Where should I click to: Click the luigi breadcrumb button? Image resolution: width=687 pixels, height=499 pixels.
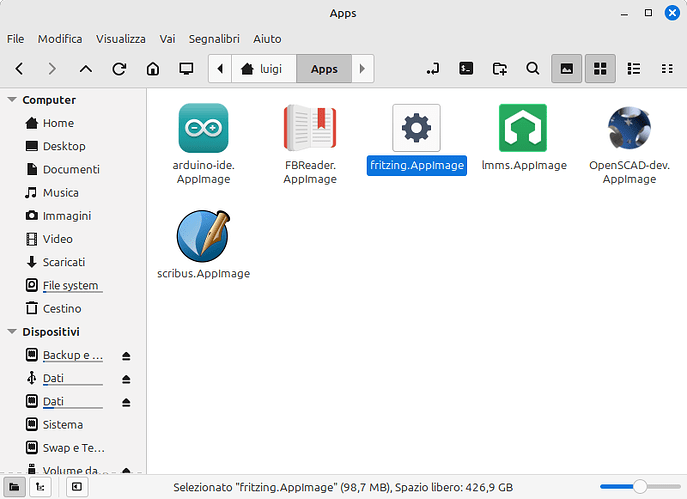click(x=264, y=69)
